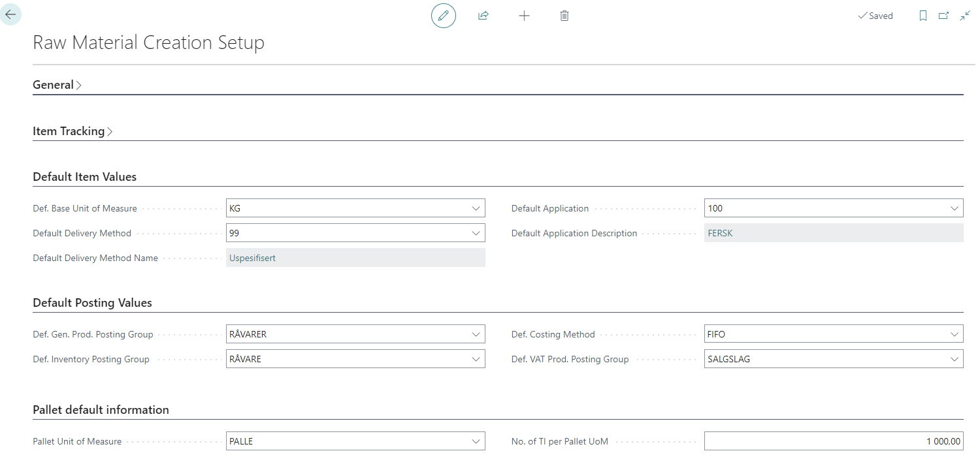Click the No. of TI per Pallet field

[x=833, y=441]
